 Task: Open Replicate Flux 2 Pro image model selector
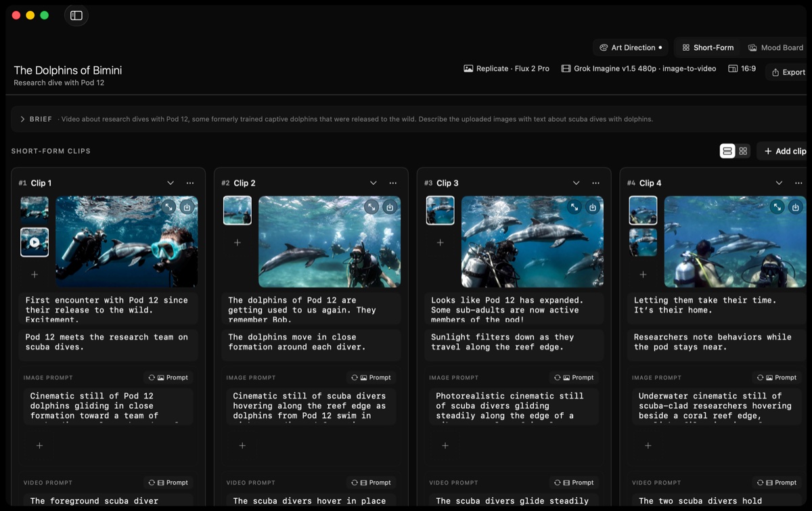coord(506,68)
